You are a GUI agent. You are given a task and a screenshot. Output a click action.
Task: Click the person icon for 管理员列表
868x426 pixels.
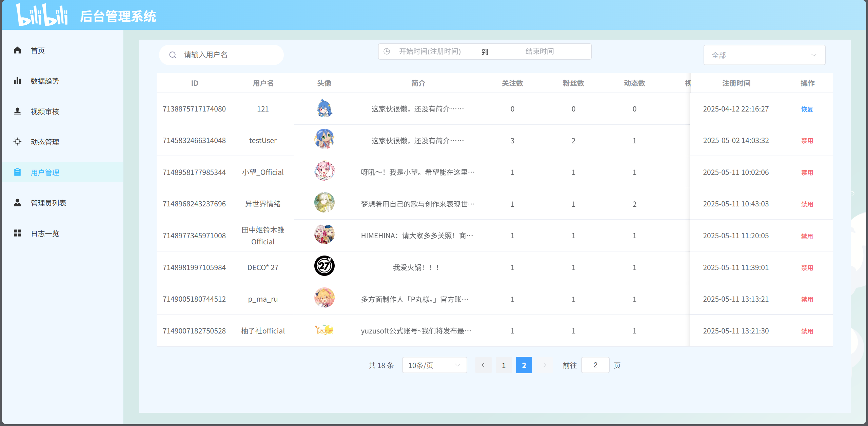(x=18, y=203)
